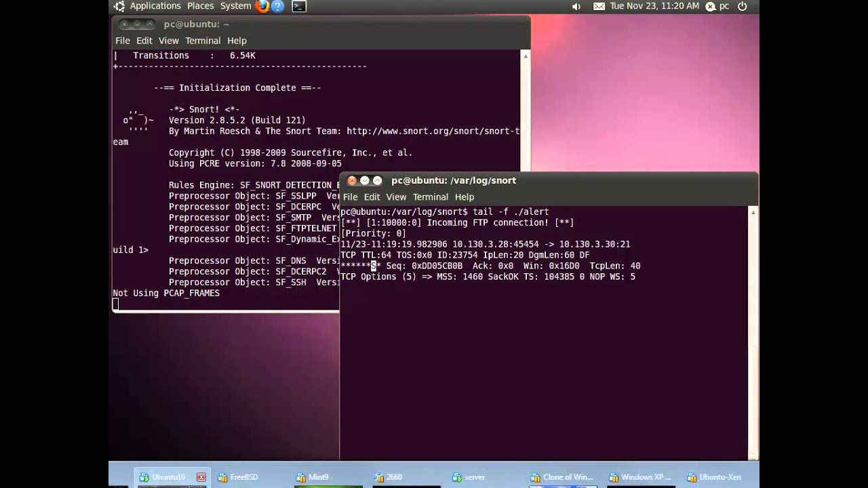Open File menu in pc@ubuntu: ~ terminal

point(122,41)
